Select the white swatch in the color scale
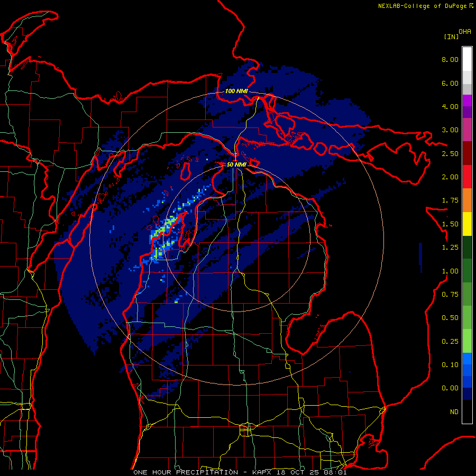 point(467,59)
